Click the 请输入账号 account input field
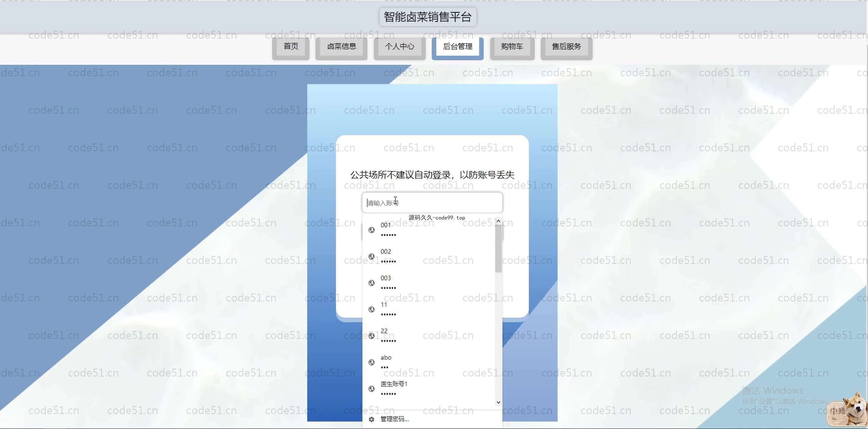The image size is (868, 429). click(432, 203)
